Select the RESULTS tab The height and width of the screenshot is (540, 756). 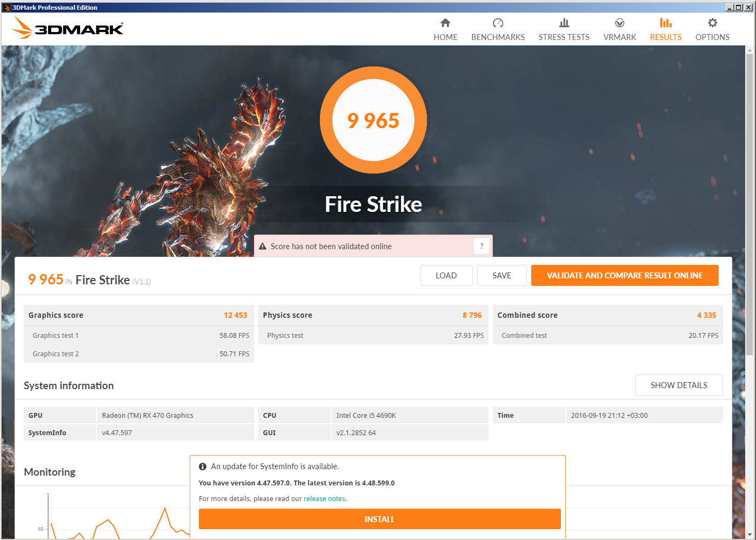[666, 29]
